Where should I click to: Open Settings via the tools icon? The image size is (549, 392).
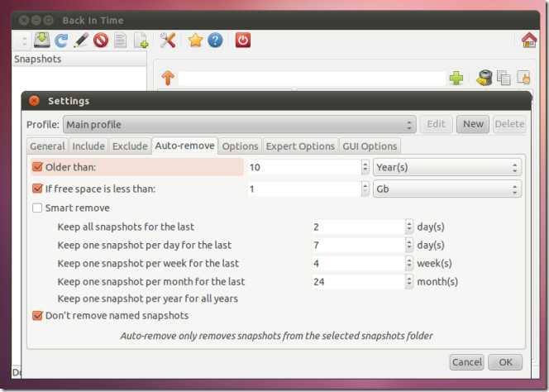tap(168, 41)
